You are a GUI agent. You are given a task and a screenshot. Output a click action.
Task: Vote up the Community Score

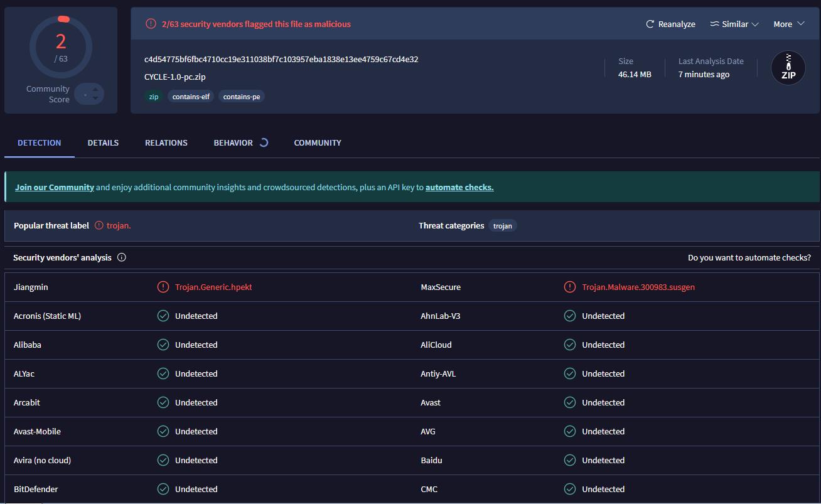(x=95, y=90)
